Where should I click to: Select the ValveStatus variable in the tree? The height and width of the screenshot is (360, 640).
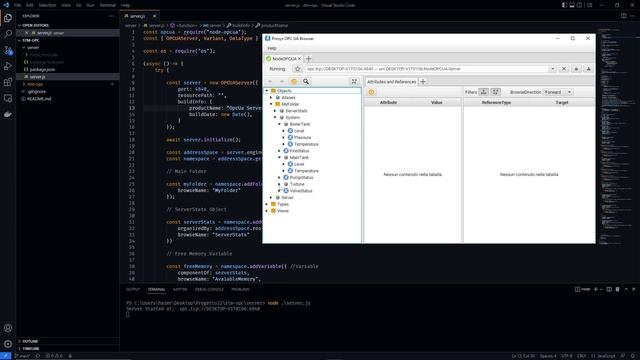301,191
